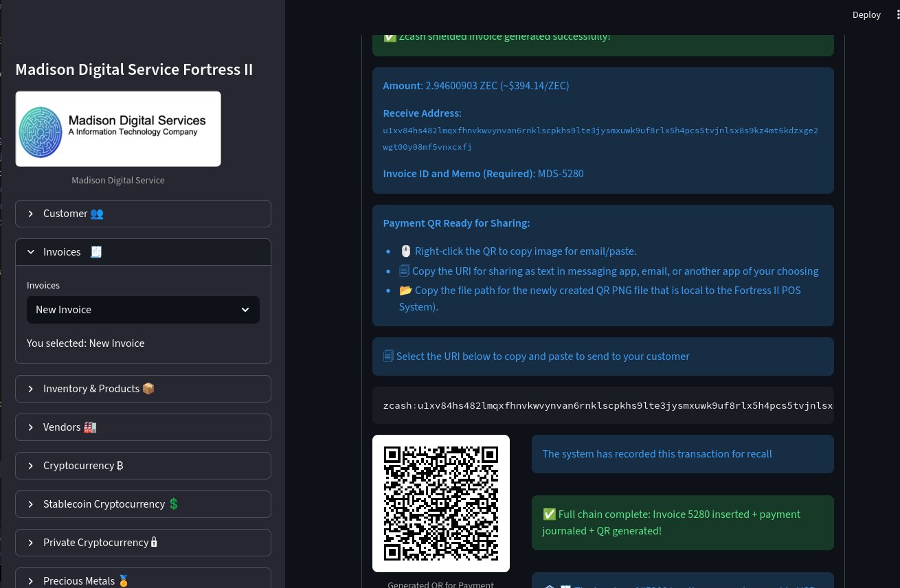This screenshot has height=588, width=900.
Task: Expand the Precious Metals section
Action: tap(143, 580)
